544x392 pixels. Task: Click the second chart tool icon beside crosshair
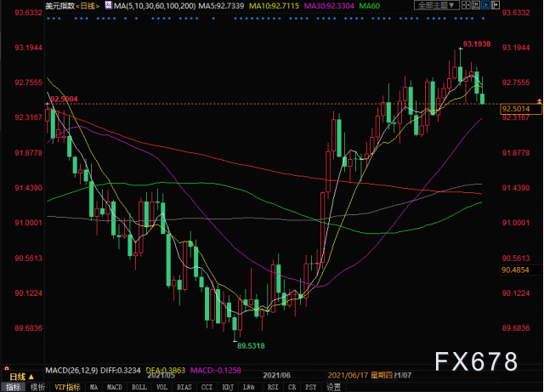click(x=475, y=5)
